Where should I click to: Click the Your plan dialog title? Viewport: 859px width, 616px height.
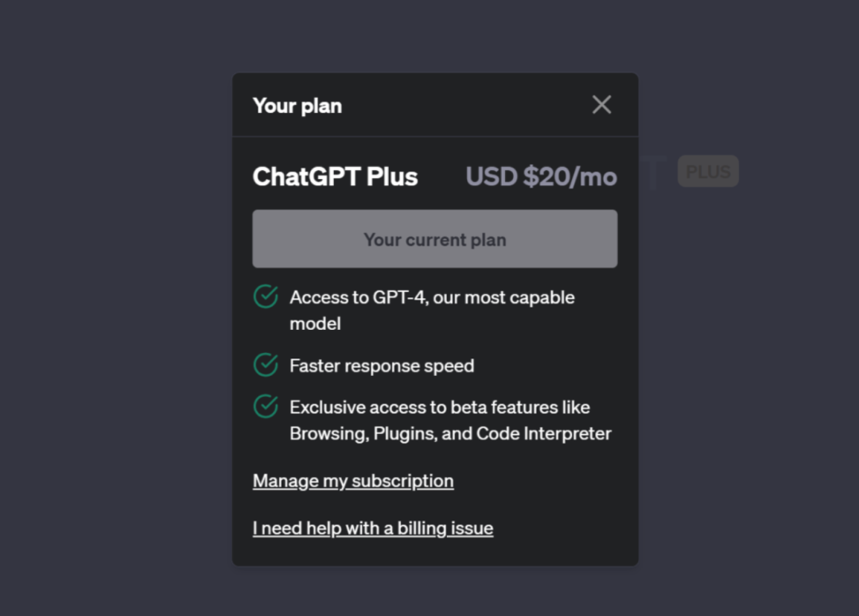(x=297, y=106)
